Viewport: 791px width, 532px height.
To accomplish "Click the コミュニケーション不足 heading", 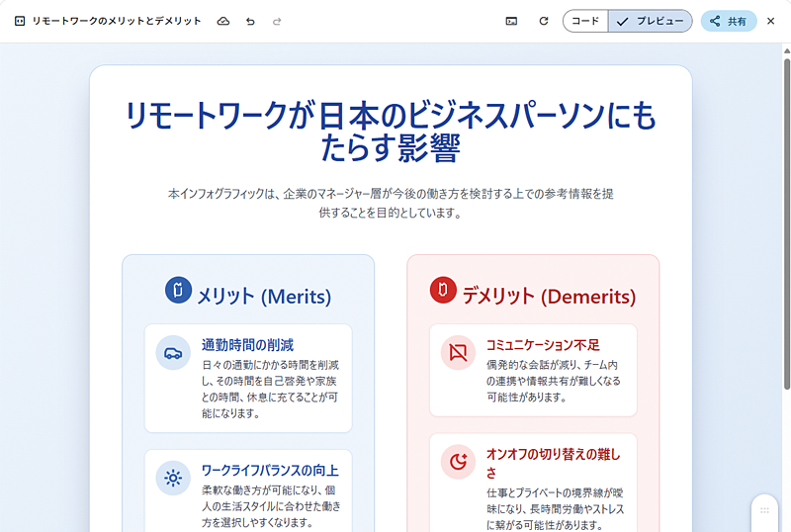I will click(x=543, y=345).
